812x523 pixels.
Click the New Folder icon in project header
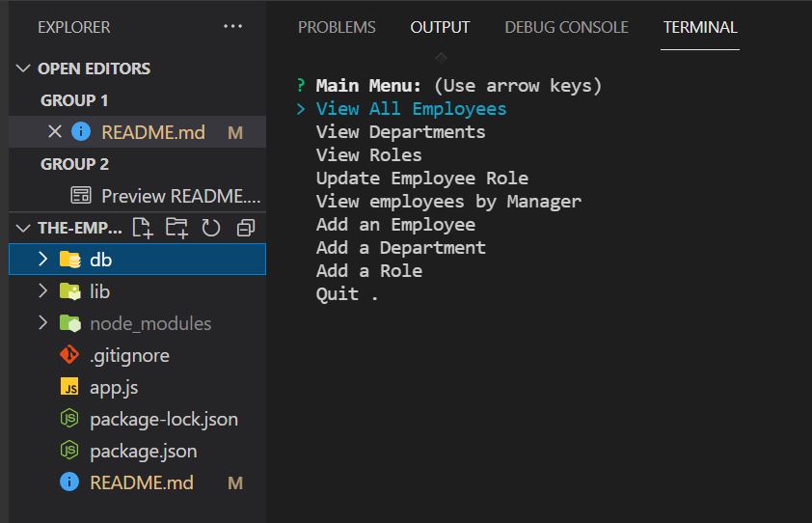coord(176,228)
